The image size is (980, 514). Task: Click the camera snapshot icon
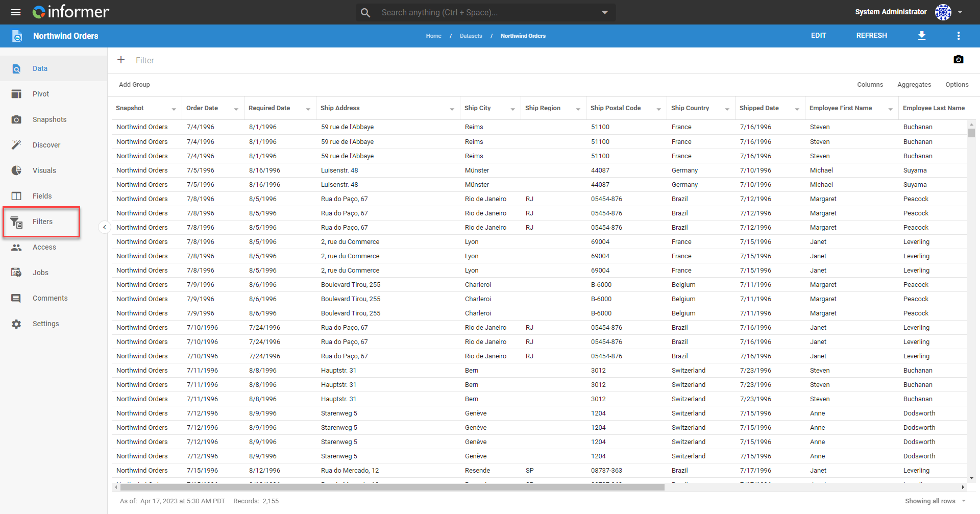[959, 60]
